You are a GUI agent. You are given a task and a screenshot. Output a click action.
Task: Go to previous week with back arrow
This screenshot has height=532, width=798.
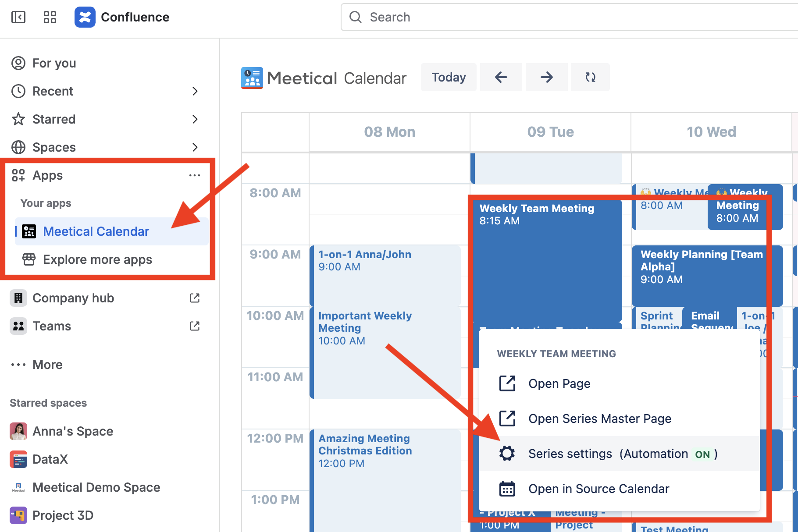[x=501, y=77]
